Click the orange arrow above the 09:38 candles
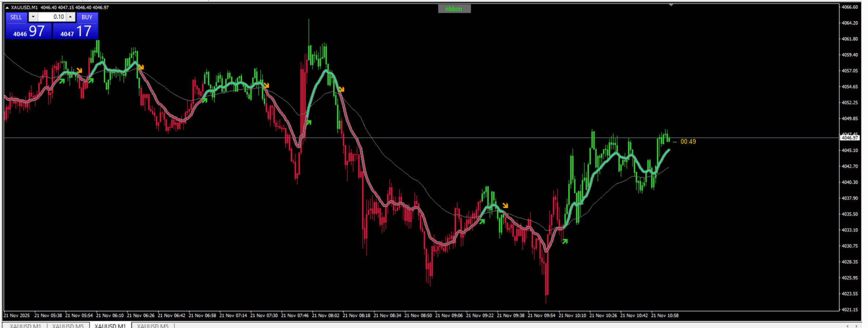The height and width of the screenshot is (328, 868). coord(505,205)
